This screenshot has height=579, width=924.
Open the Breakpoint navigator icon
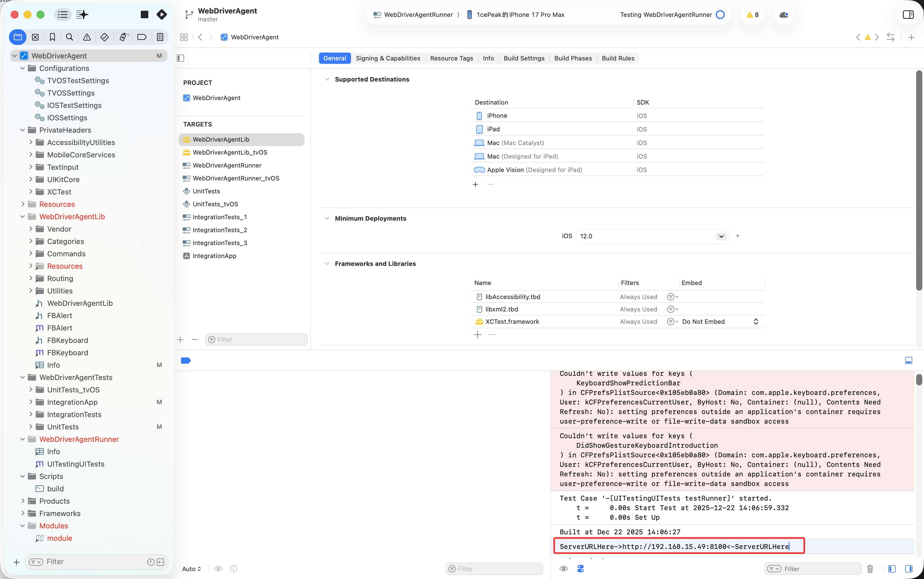142,37
